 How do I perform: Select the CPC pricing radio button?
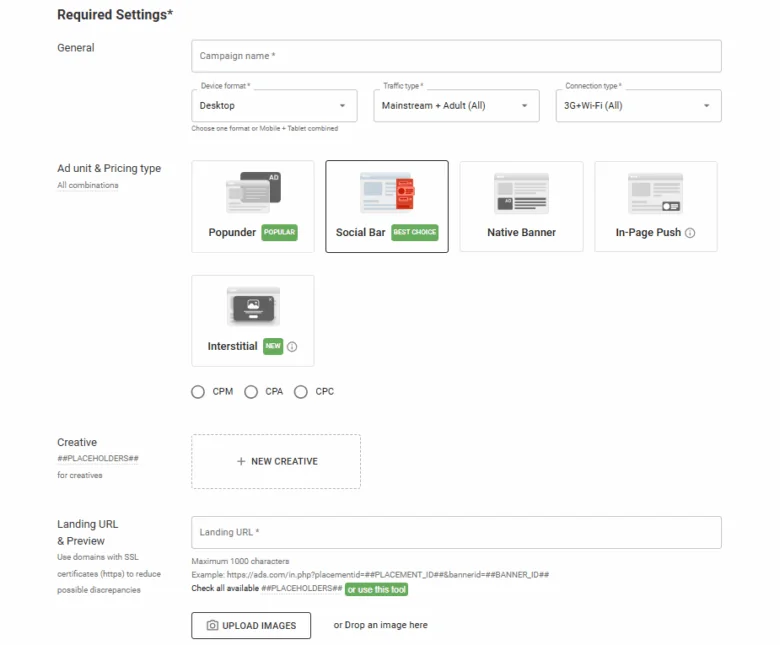301,392
